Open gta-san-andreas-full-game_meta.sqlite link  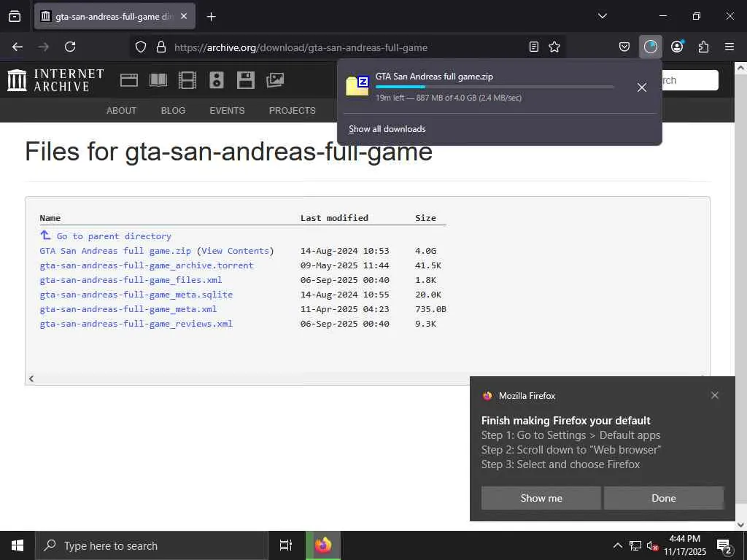(x=136, y=295)
